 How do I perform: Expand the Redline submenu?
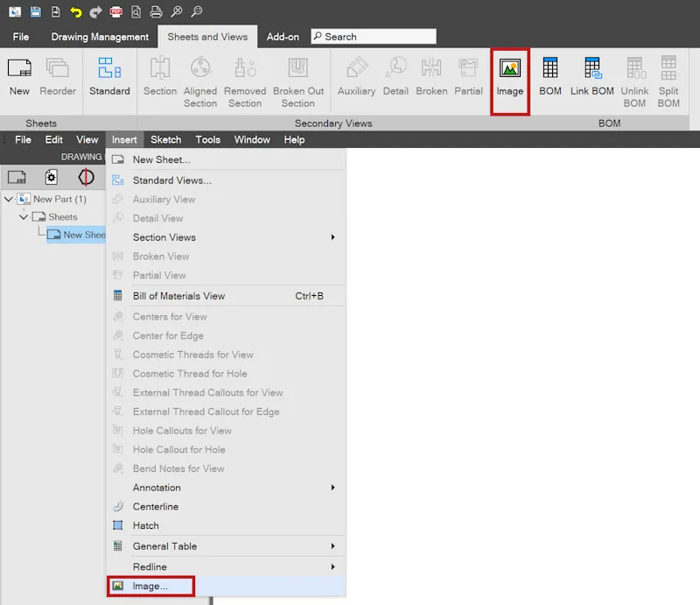click(332, 566)
